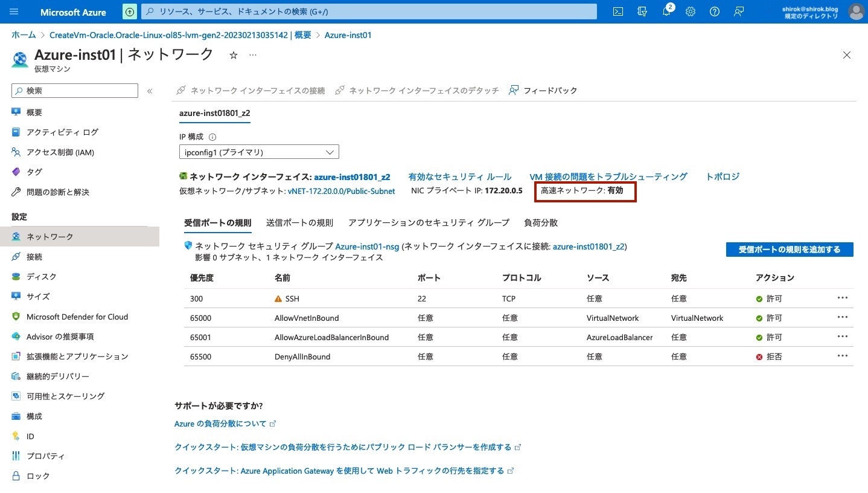Open the top bar feedback icon
This screenshot has height=493, width=868.
(x=739, y=11)
